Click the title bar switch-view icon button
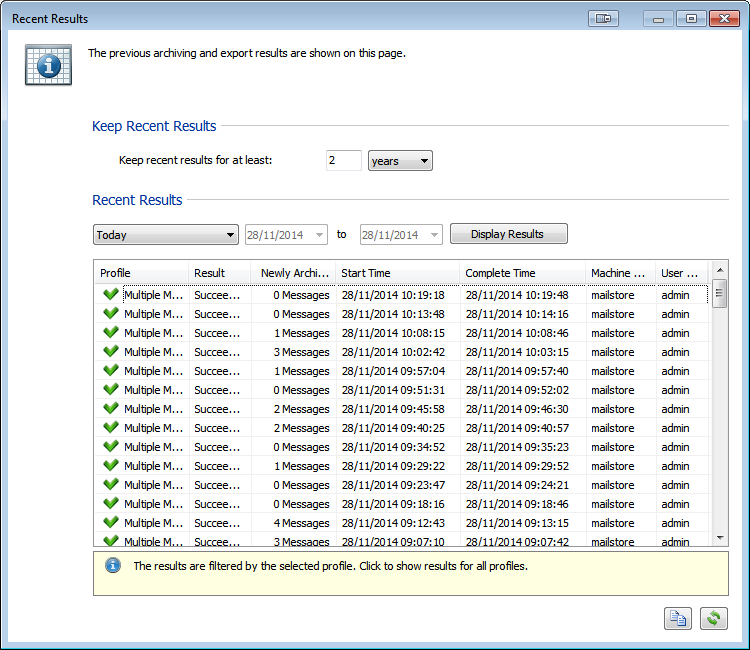 (603, 19)
